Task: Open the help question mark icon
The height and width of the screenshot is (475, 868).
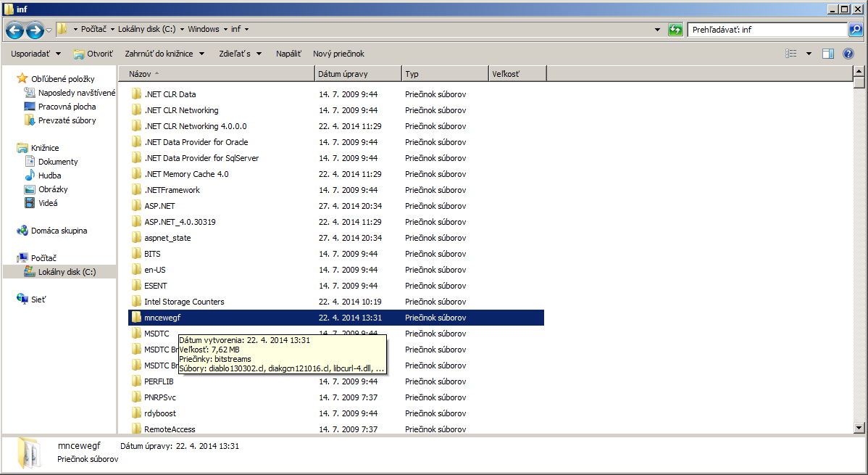Action: (x=848, y=54)
